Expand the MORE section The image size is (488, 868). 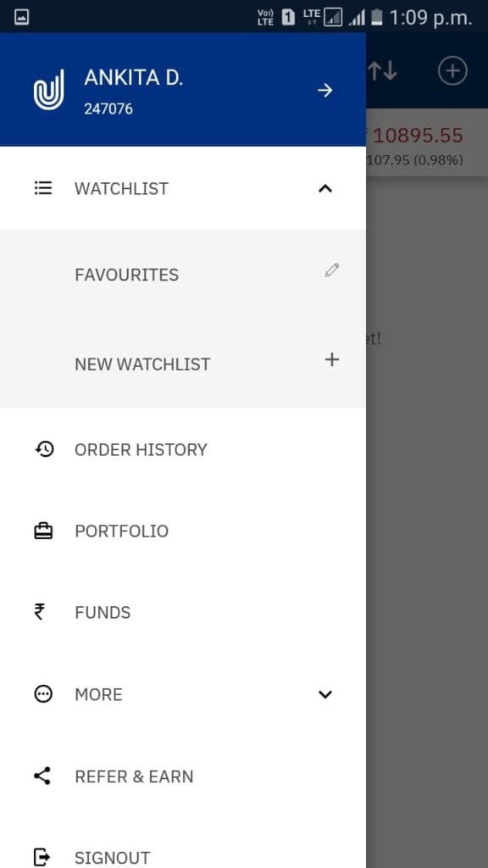point(325,694)
